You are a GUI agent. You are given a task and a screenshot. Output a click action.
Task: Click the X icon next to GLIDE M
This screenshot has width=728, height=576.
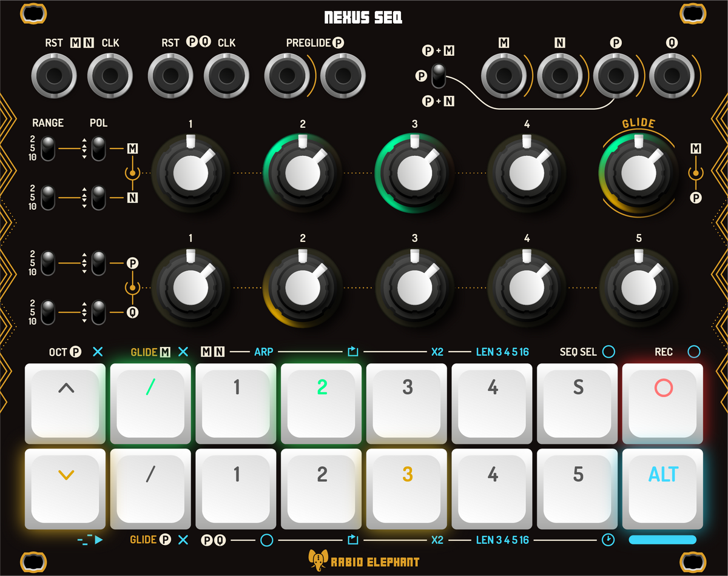(x=183, y=352)
